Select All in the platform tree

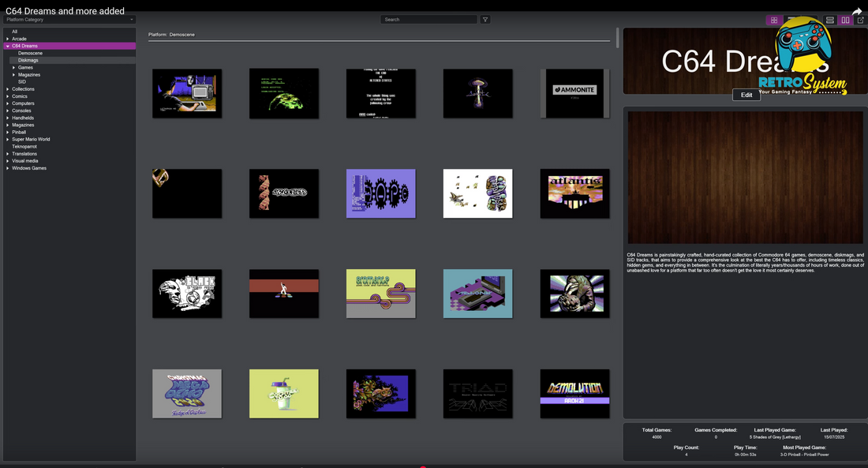coord(14,32)
